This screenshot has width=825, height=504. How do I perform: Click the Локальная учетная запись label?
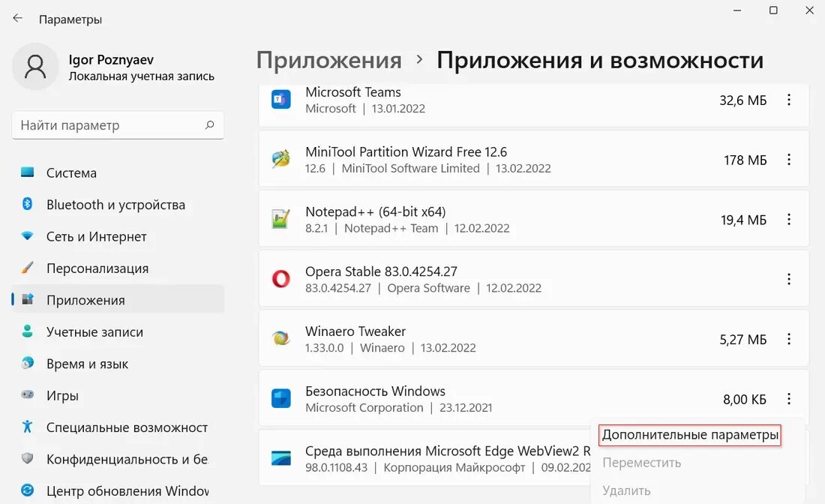[142, 76]
